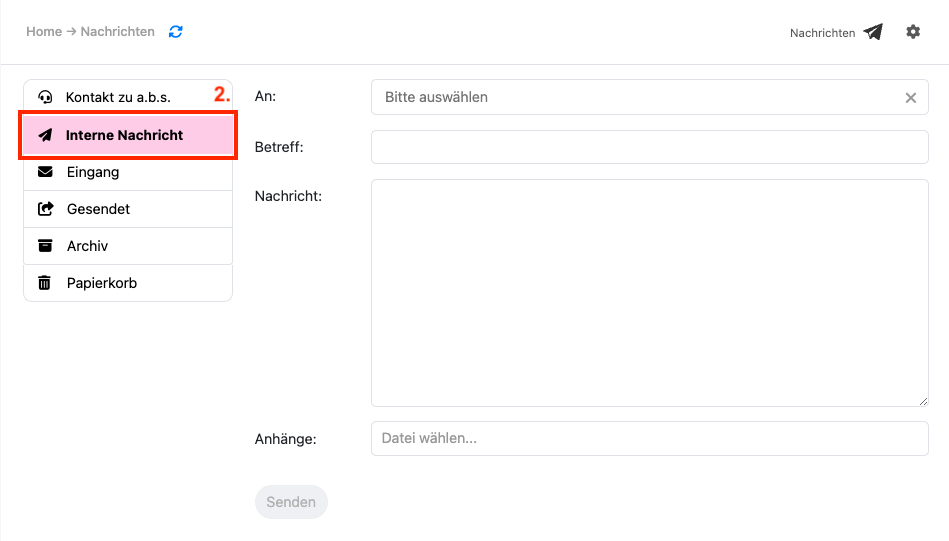Click the Archiv box icon

pos(45,246)
